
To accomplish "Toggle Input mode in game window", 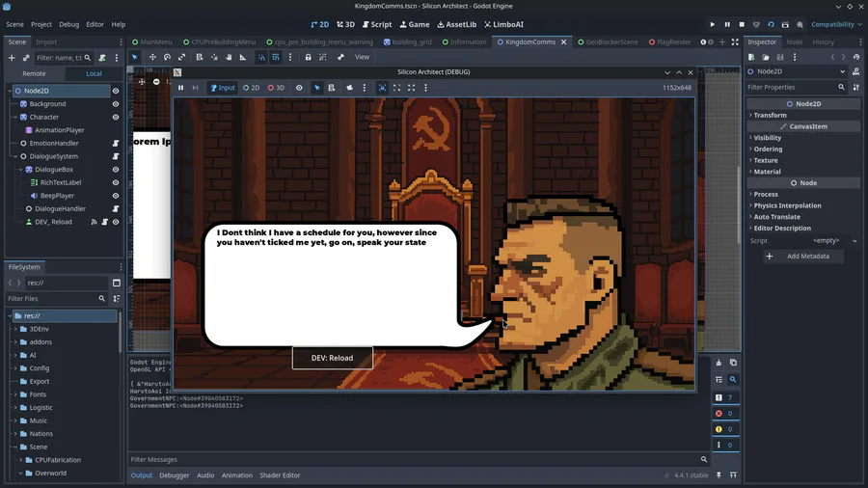I will [223, 88].
